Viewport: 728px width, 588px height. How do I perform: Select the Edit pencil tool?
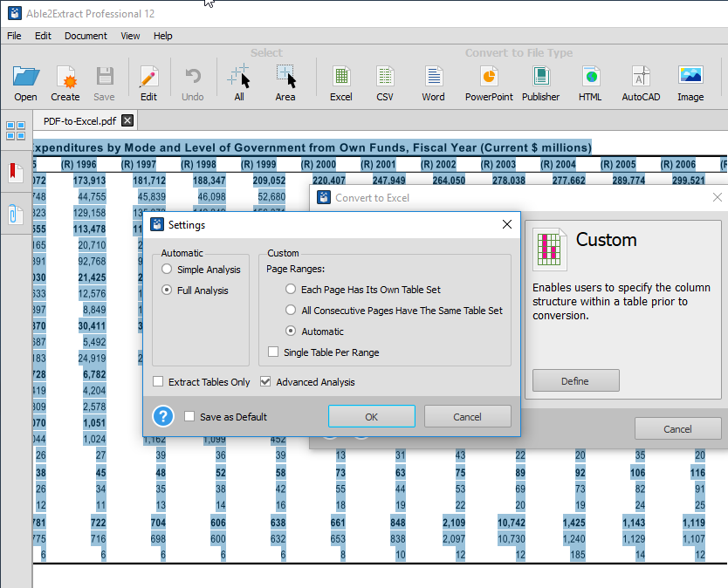[148, 78]
